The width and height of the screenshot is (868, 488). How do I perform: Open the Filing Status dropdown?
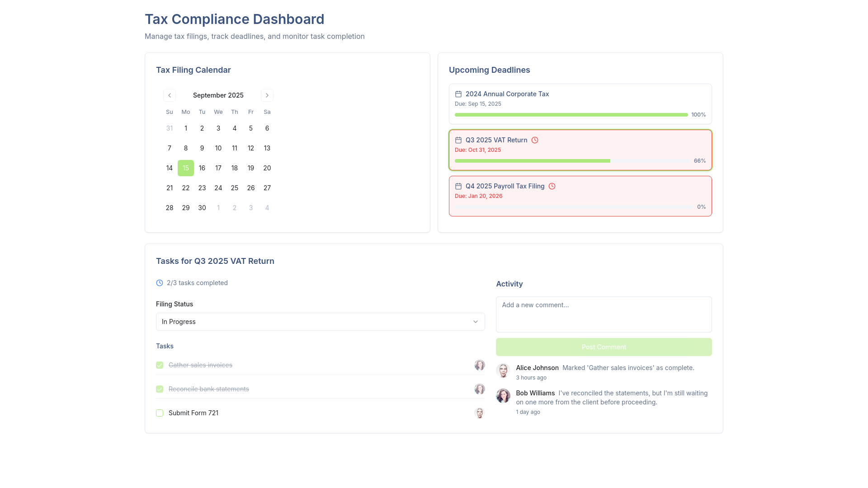tap(321, 322)
